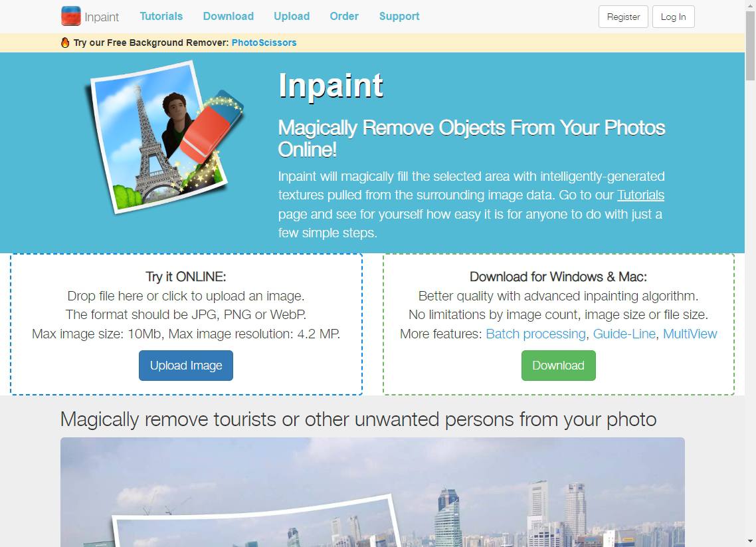Open the MultiView feature link

[690, 334]
